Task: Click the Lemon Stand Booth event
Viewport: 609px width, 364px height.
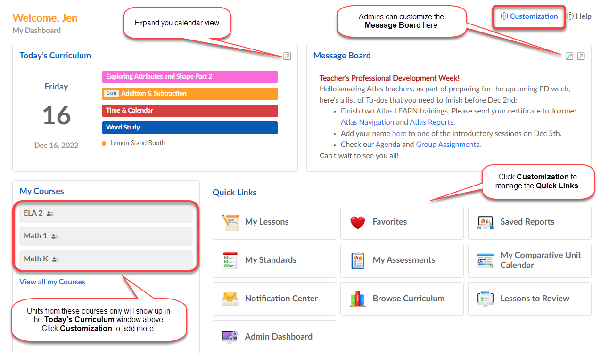Action: [138, 143]
